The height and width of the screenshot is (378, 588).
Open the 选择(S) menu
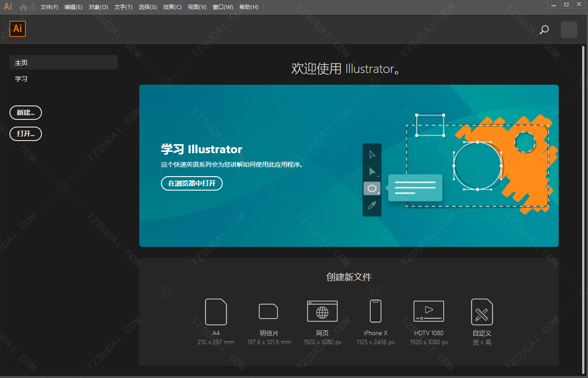coord(148,7)
